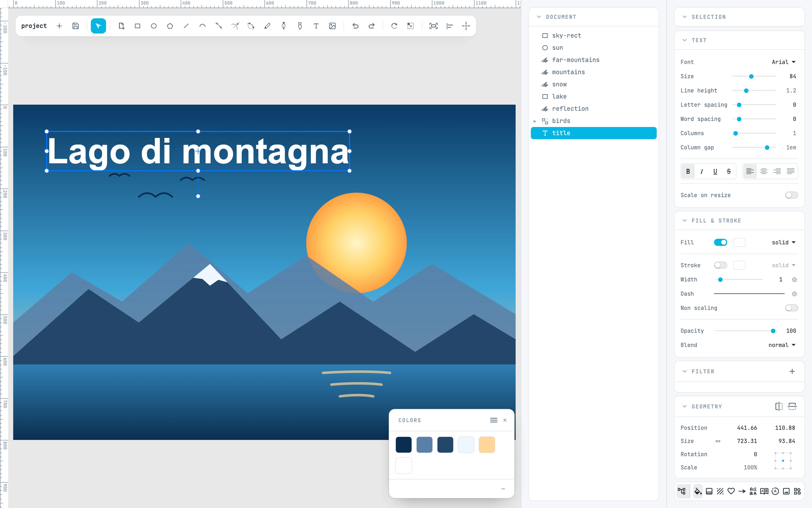Select the Image insert tool
The height and width of the screenshot is (508, 812).
[x=332, y=26]
